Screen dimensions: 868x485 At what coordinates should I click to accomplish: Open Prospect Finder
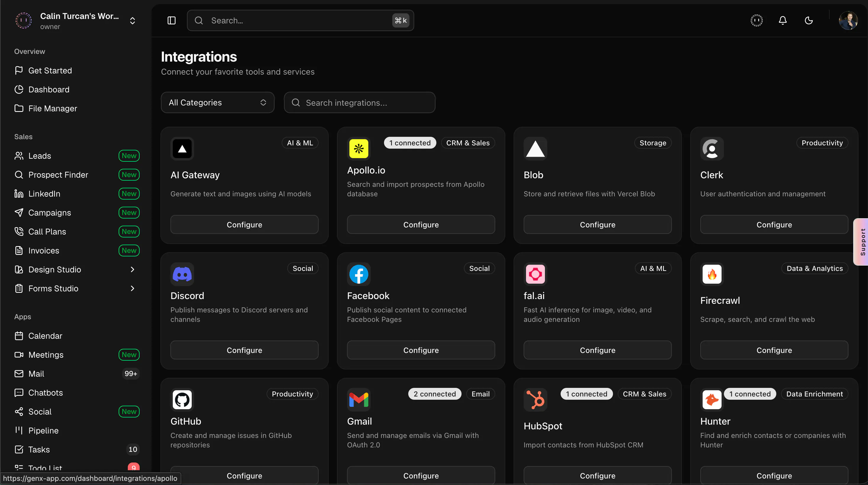pos(77,175)
